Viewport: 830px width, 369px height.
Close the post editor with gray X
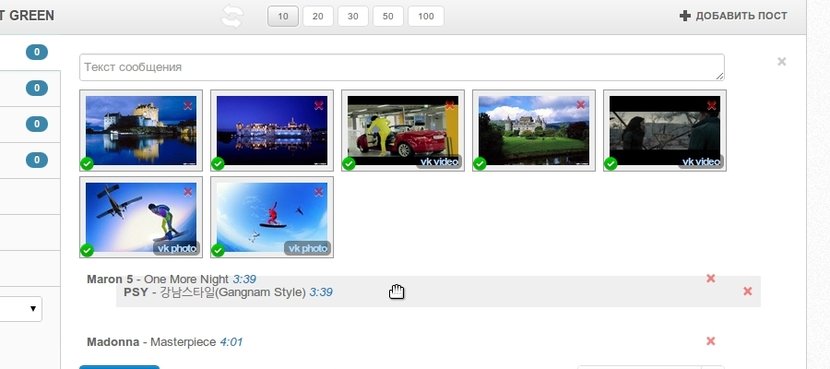781,61
